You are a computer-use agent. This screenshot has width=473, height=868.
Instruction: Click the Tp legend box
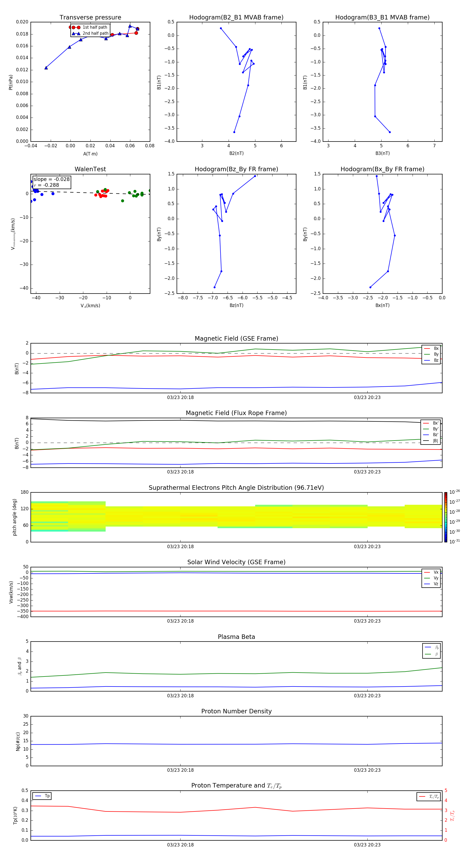[x=42, y=796]
